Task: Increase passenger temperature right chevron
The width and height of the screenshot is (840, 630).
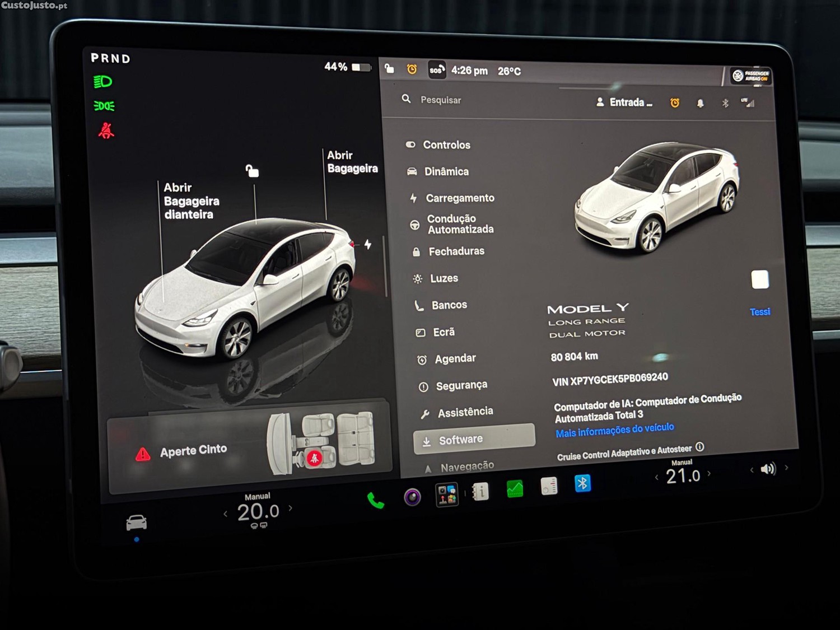Action: tap(709, 473)
